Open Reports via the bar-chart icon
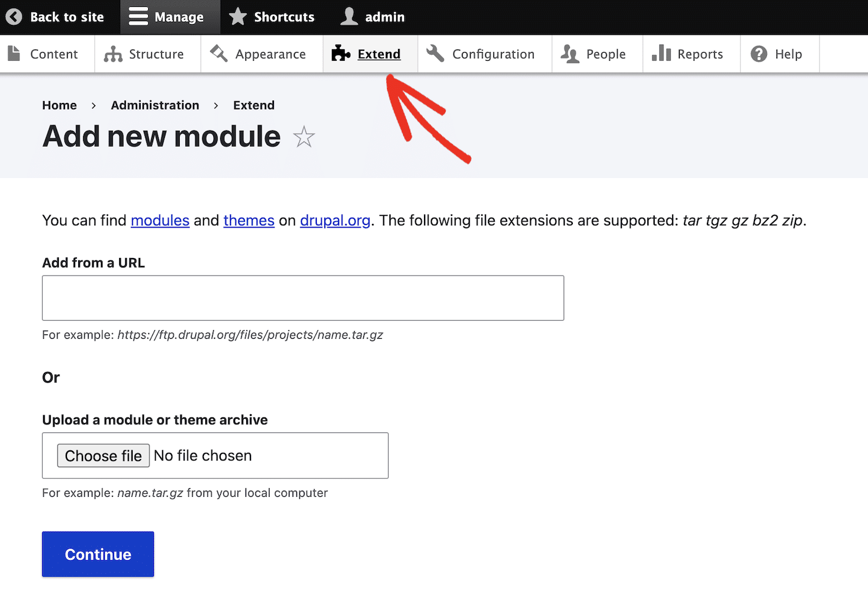 tap(660, 54)
